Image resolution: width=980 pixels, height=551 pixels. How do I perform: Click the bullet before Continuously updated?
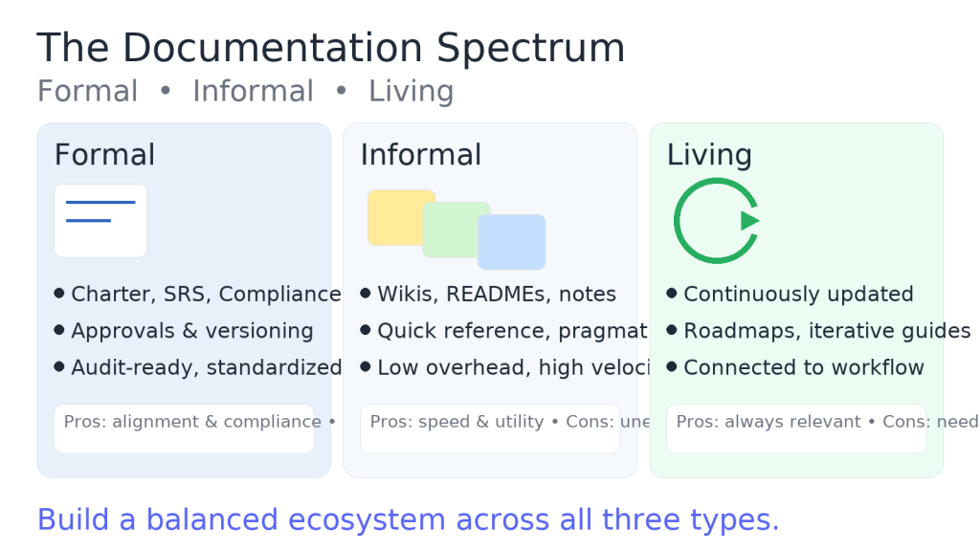coord(672,294)
